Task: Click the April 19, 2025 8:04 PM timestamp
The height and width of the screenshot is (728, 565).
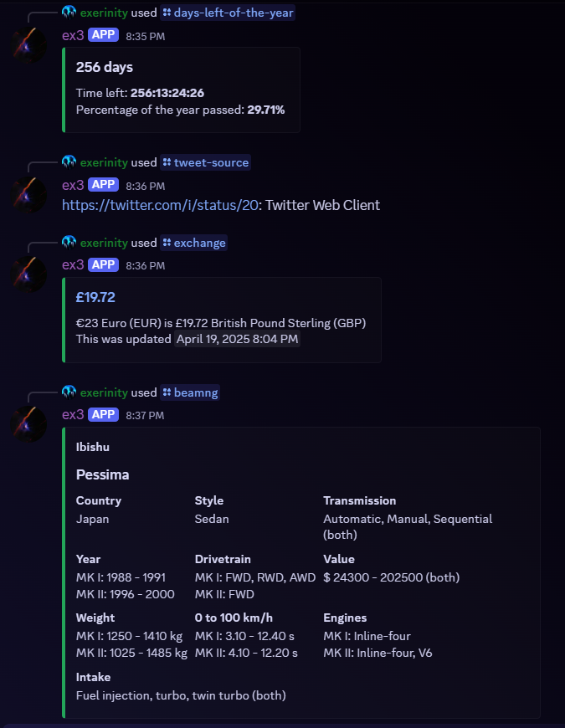Action: [x=237, y=339]
